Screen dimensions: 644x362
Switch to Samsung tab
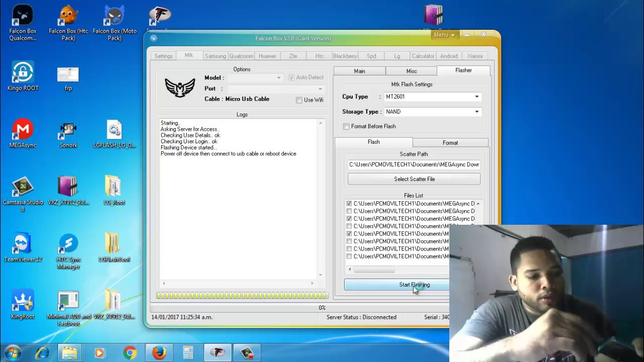point(215,56)
